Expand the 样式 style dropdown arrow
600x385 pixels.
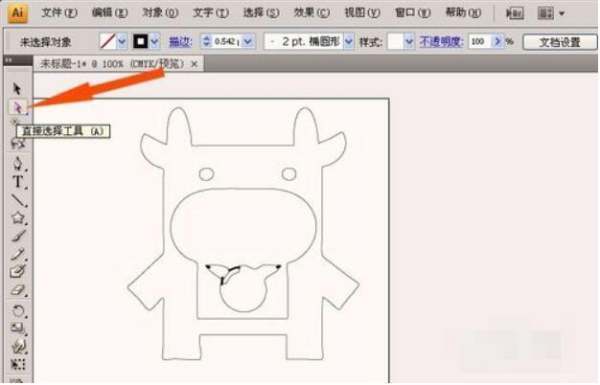coord(409,41)
